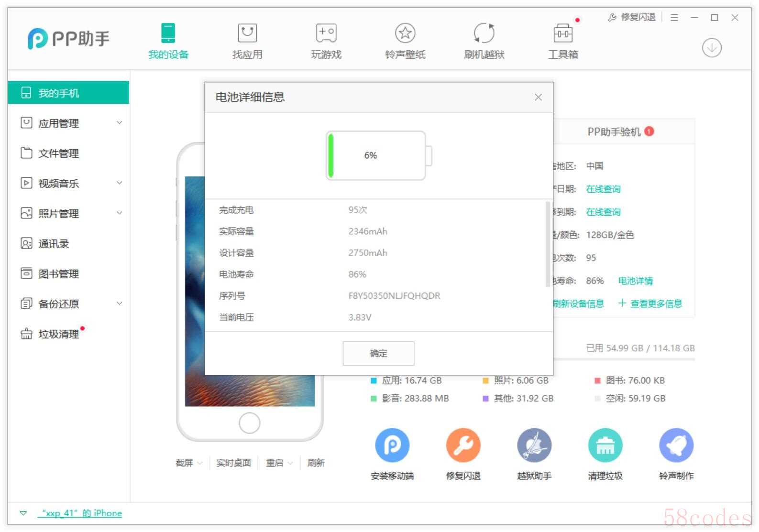This screenshot has height=532, width=759.
Task: Launch the orange 修复闪退 round icon
Action: click(463, 445)
